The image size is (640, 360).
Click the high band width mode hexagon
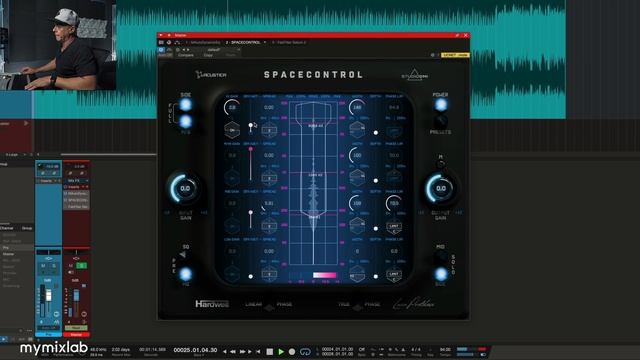point(357,129)
